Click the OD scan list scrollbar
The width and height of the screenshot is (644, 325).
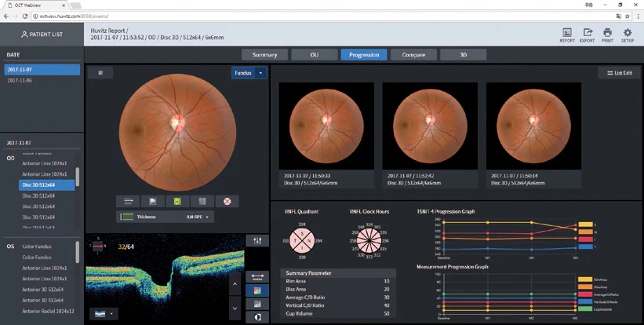tap(77, 177)
